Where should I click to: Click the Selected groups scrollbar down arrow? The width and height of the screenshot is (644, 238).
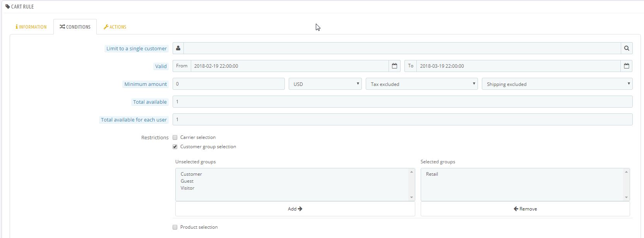coord(626,197)
